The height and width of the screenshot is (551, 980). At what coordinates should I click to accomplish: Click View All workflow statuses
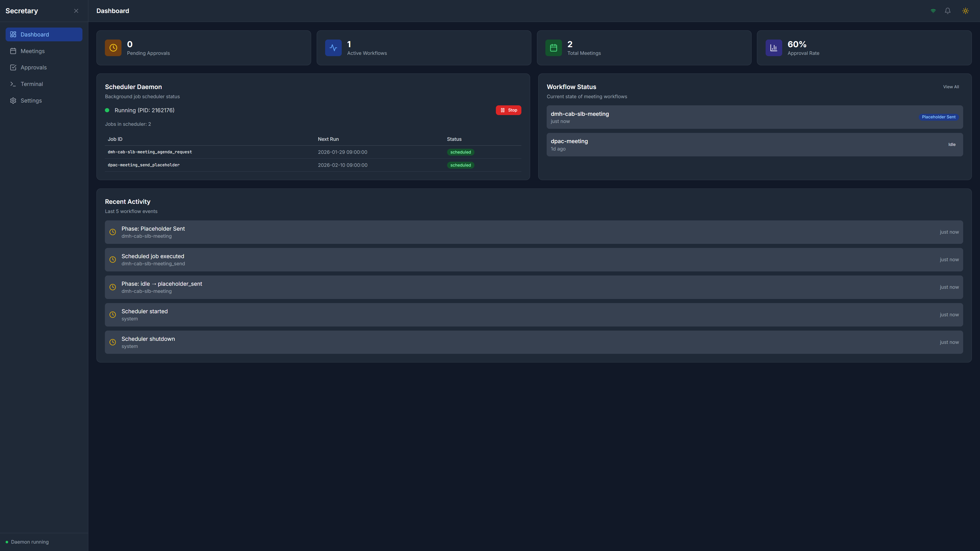[x=951, y=87]
